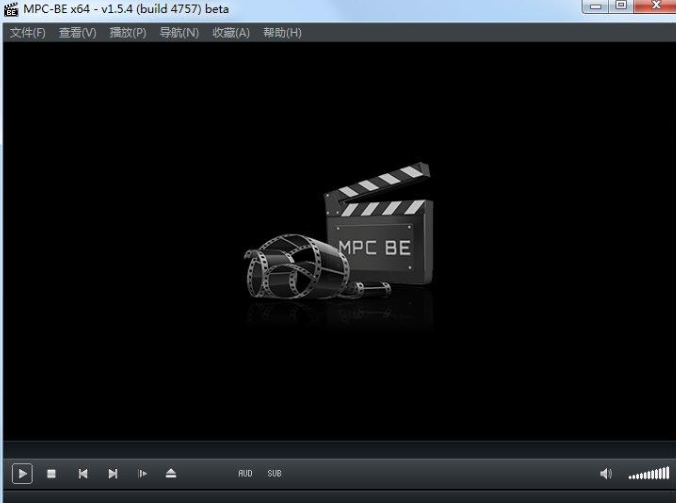Open the 播放(P) menu

coord(128,33)
